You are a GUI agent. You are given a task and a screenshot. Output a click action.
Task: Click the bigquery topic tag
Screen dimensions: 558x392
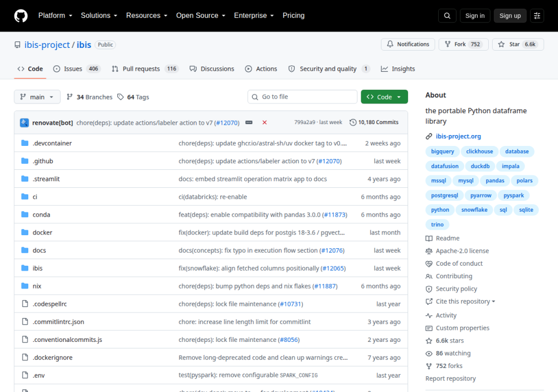click(x=442, y=151)
